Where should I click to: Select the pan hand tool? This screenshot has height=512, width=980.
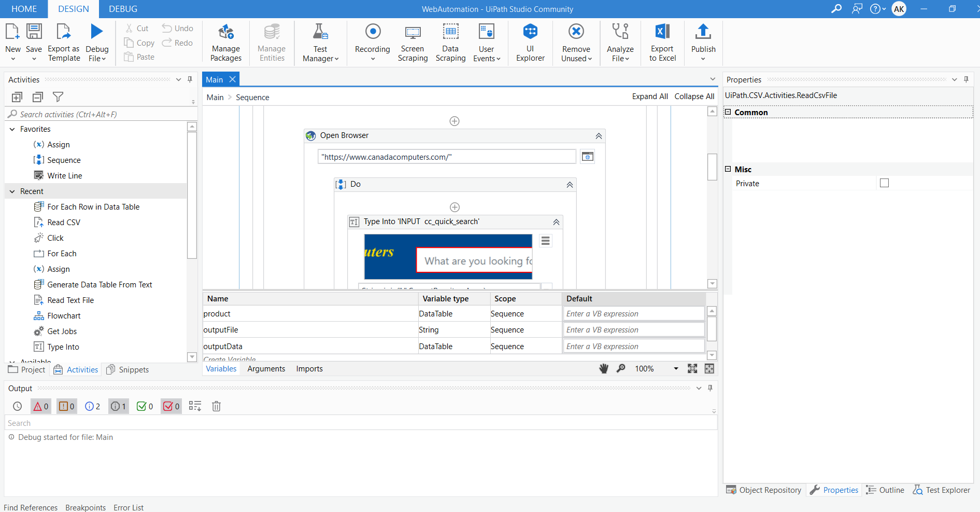click(x=604, y=369)
